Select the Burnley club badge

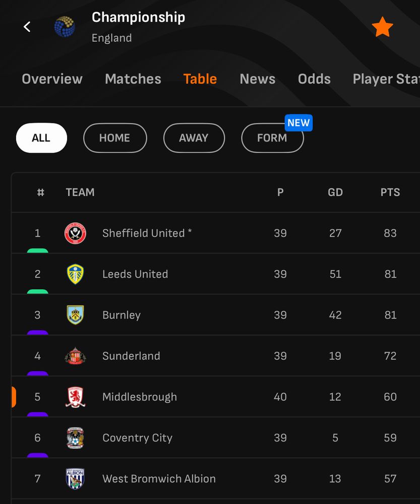point(75,315)
